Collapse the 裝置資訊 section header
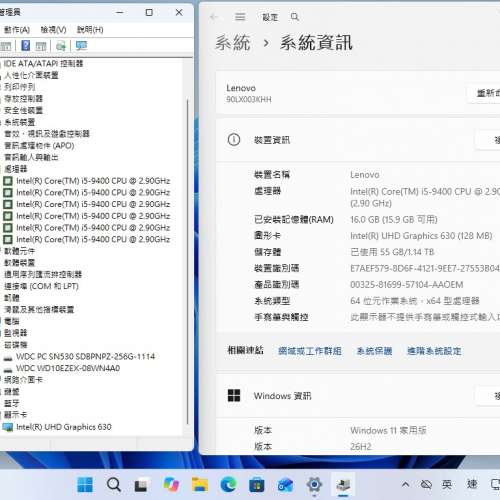 [358, 140]
